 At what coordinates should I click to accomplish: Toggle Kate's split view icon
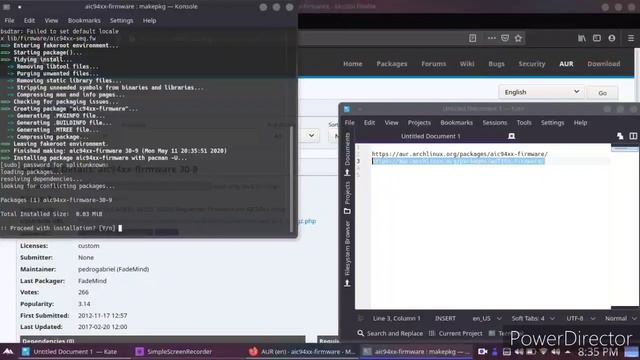pos(633,136)
